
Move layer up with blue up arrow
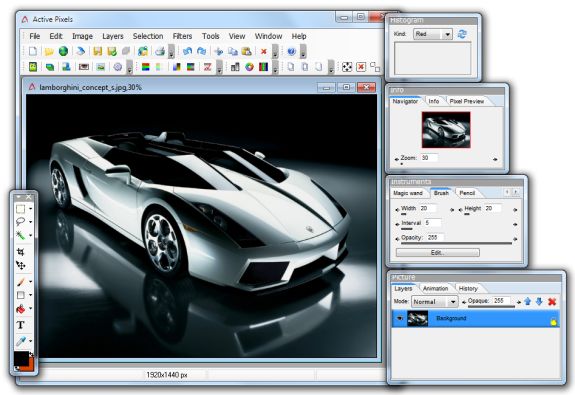pos(527,301)
